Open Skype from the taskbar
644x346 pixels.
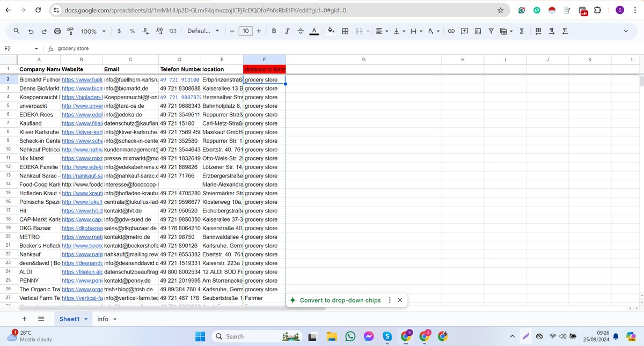387,336
